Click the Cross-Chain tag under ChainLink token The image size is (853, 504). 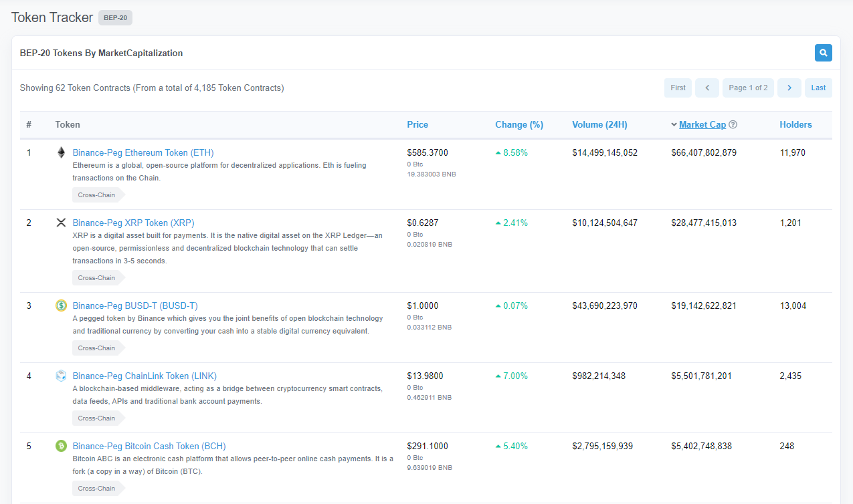coord(98,418)
